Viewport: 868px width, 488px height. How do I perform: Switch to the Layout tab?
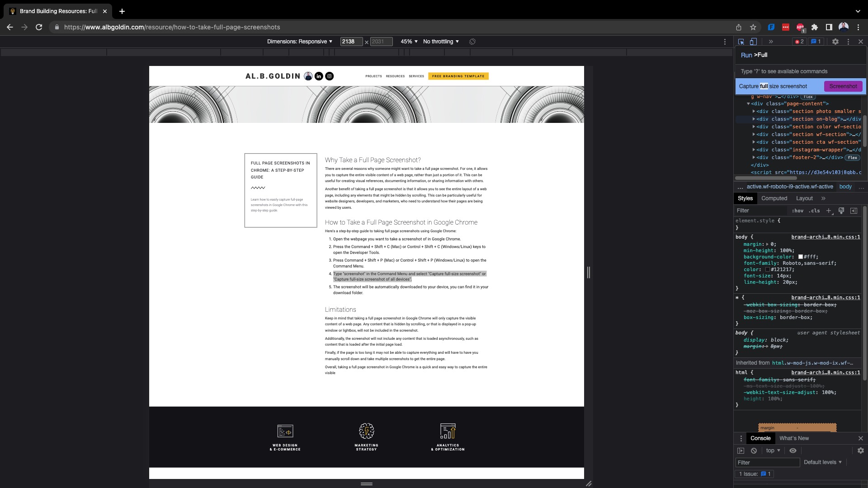point(804,198)
